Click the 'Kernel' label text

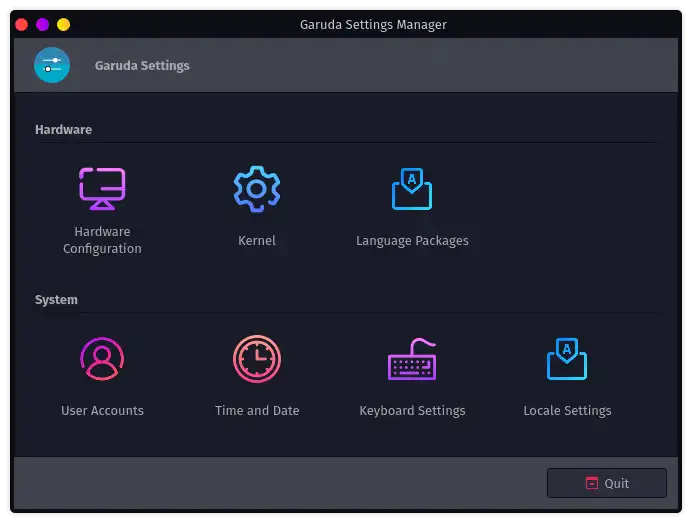click(257, 241)
